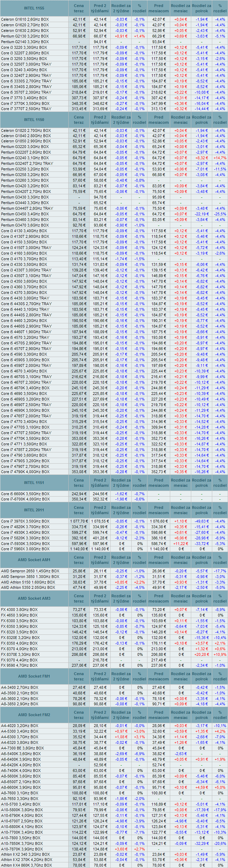Select A10-7850K 3,7GHz BOX product name

point(22,843)
